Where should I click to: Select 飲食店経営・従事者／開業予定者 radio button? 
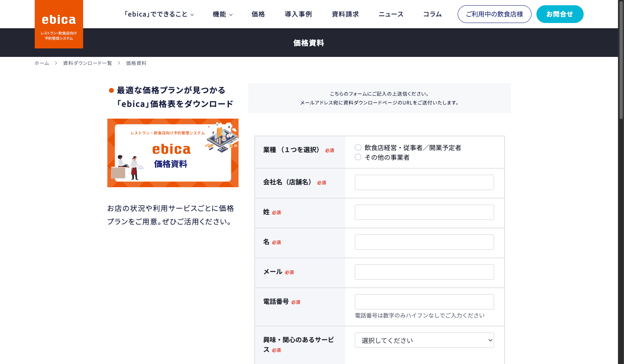coord(358,147)
